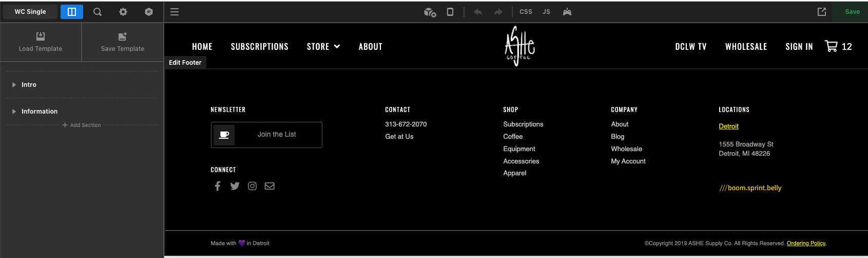Open the search magnifier in builder toolbar
868x258 pixels.
[x=97, y=12]
